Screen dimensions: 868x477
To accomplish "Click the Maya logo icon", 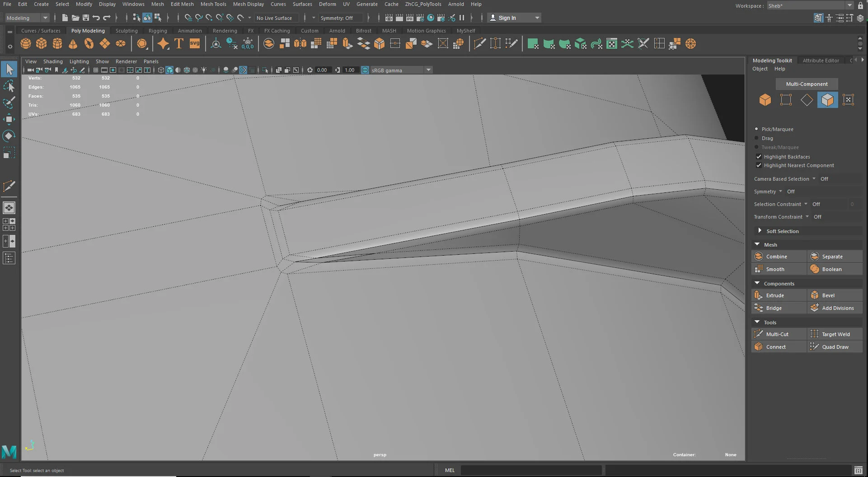I will (9, 452).
